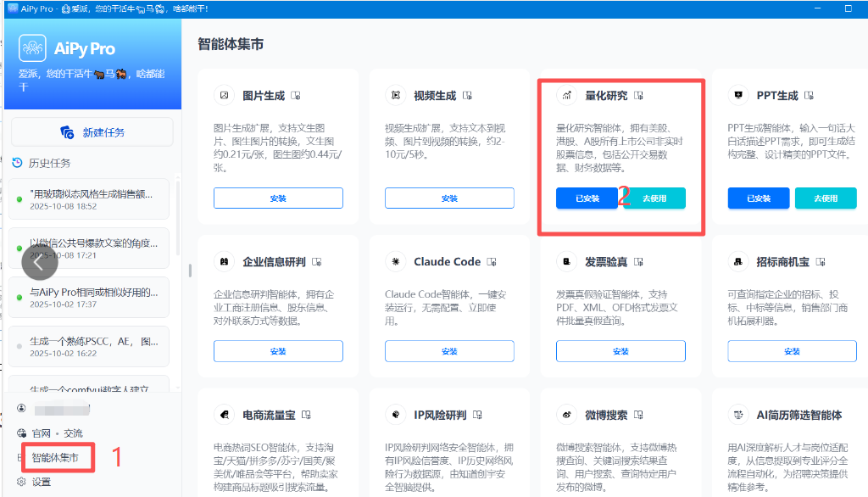The width and height of the screenshot is (868, 497).
Task: Install the 发票验真 agent
Action: tap(620, 351)
